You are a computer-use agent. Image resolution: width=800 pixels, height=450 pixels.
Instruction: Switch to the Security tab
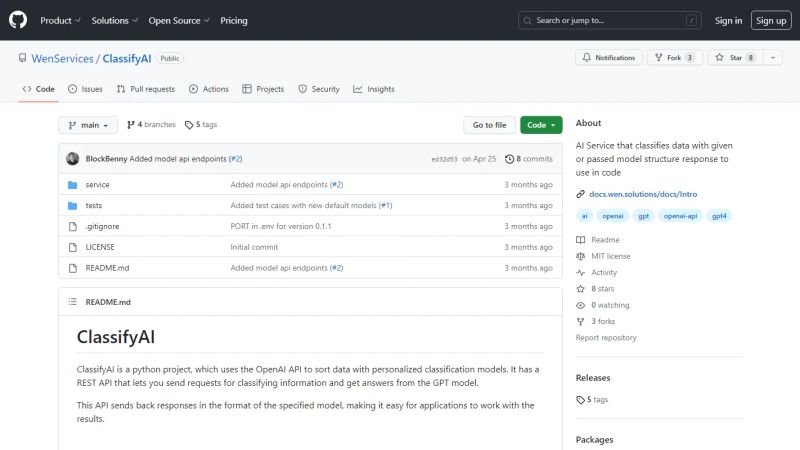pyautogui.click(x=319, y=89)
